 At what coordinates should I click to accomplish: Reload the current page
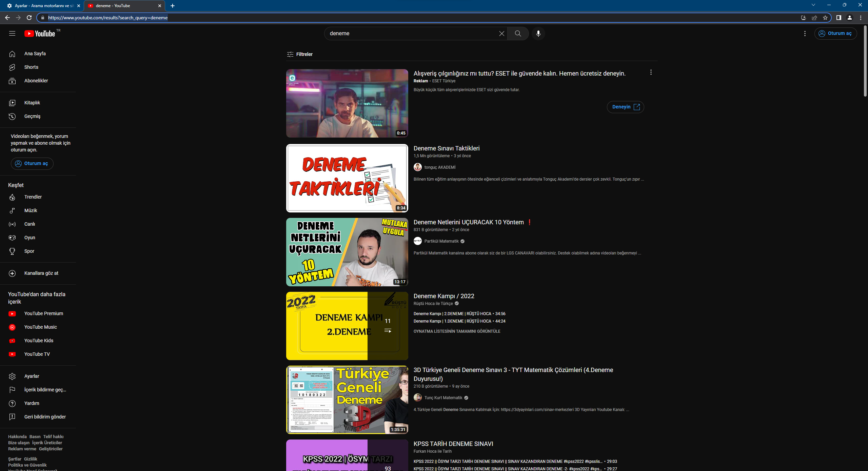tap(29, 18)
